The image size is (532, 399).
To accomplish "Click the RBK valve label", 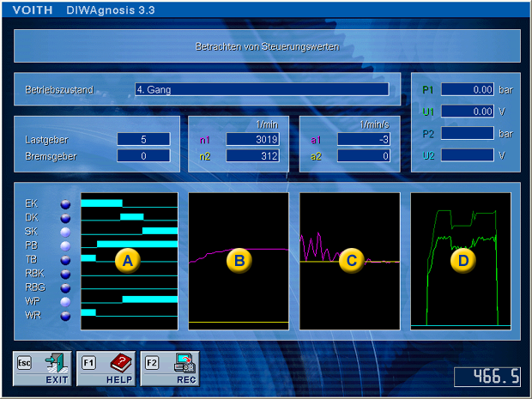I will [x=34, y=273].
